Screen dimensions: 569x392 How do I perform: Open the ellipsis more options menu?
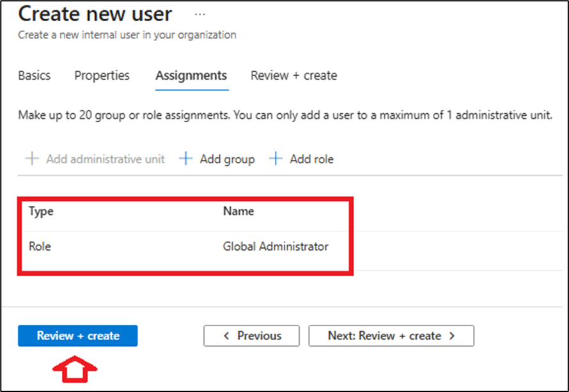pyautogui.click(x=200, y=13)
